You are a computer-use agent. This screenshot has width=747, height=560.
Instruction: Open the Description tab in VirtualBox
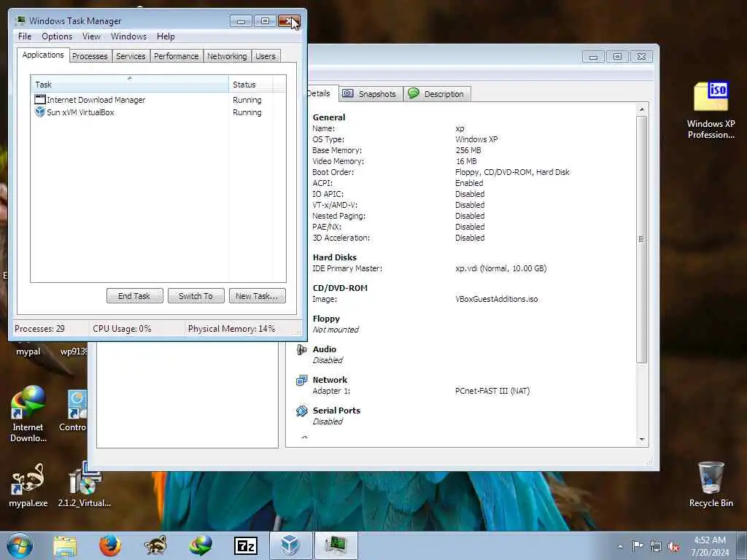click(x=438, y=94)
